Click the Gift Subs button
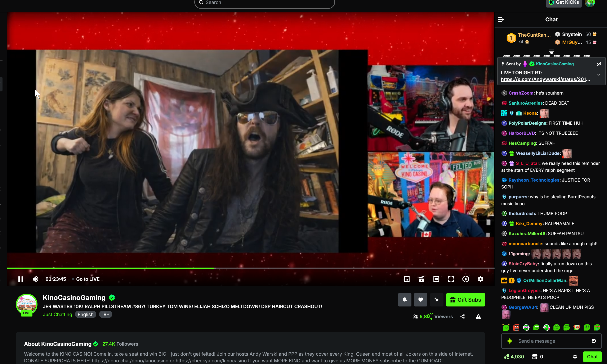 pos(465,300)
